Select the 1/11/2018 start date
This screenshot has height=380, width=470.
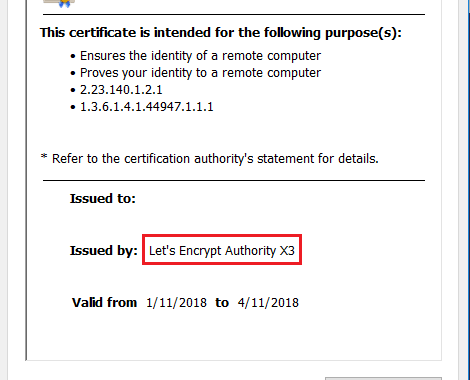point(176,303)
